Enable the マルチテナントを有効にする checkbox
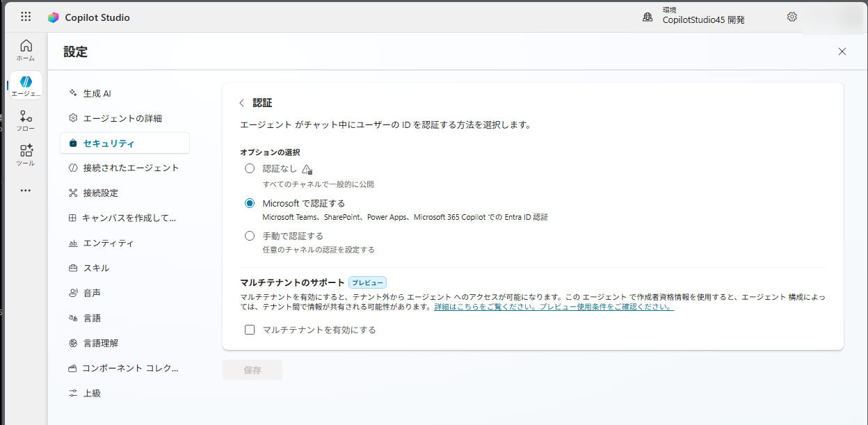Image resolution: width=868 pixels, height=425 pixels. coord(250,330)
